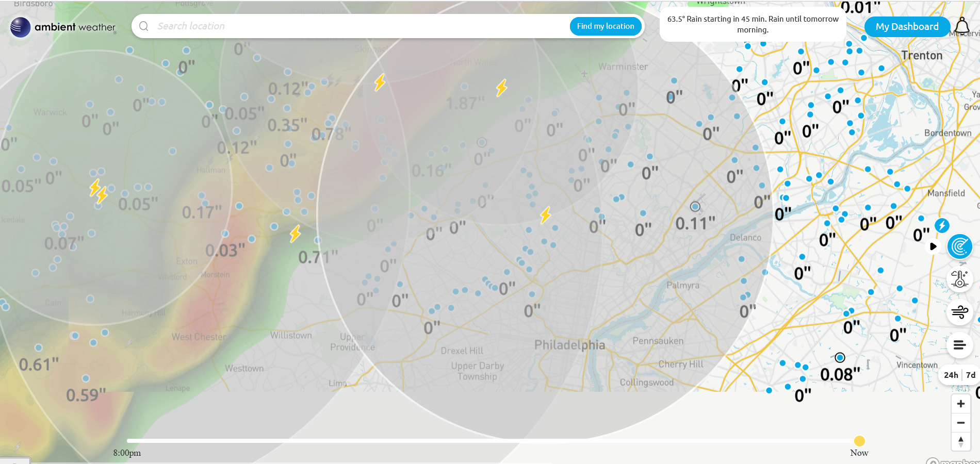Click the Palmyra map label
Screen dimensions: 980x464
click(x=683, y=285)
